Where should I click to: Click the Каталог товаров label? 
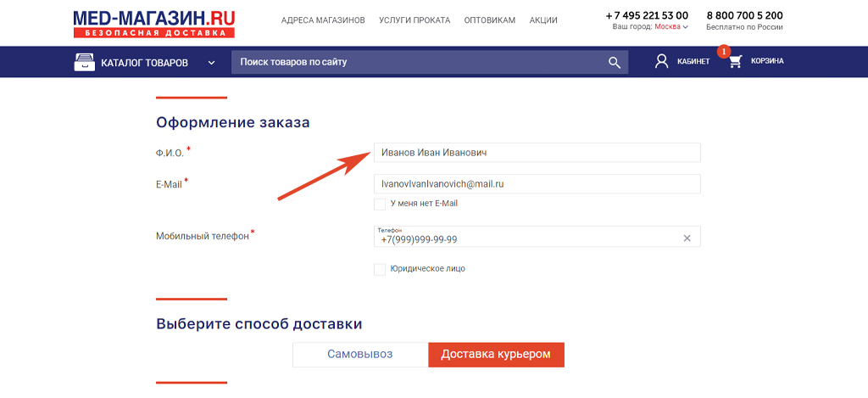click(x=144, y=63)
